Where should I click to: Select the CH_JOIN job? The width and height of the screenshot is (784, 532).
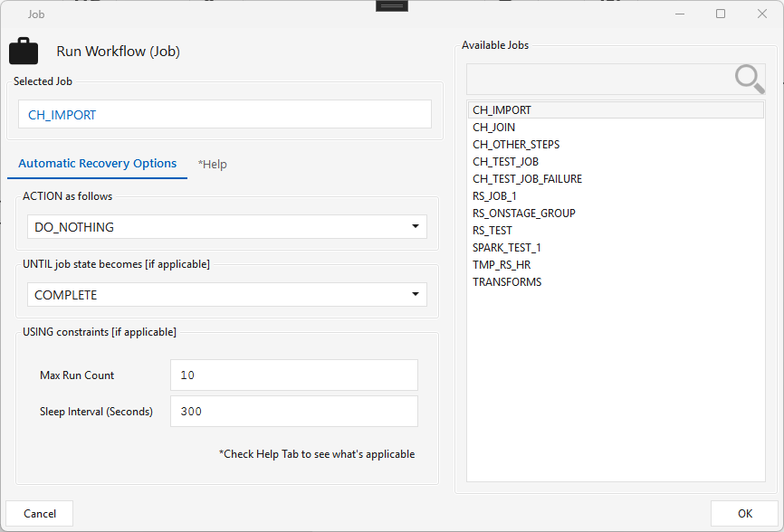coord(616,128)
